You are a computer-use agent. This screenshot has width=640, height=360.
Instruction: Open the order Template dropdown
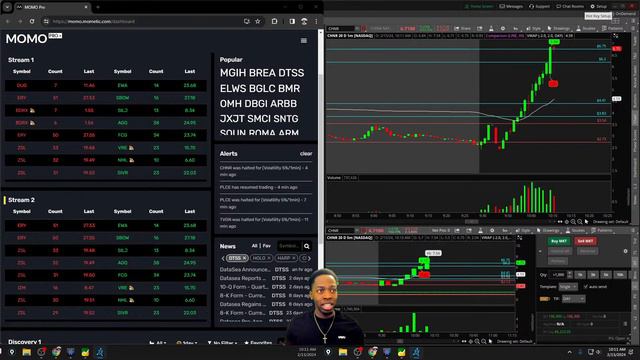568,287
